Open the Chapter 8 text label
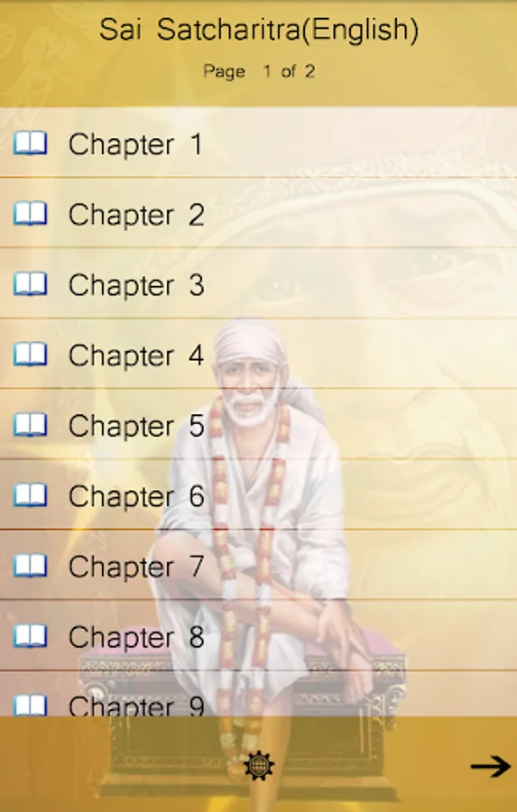Screen dimensions: 517x812 136,638
